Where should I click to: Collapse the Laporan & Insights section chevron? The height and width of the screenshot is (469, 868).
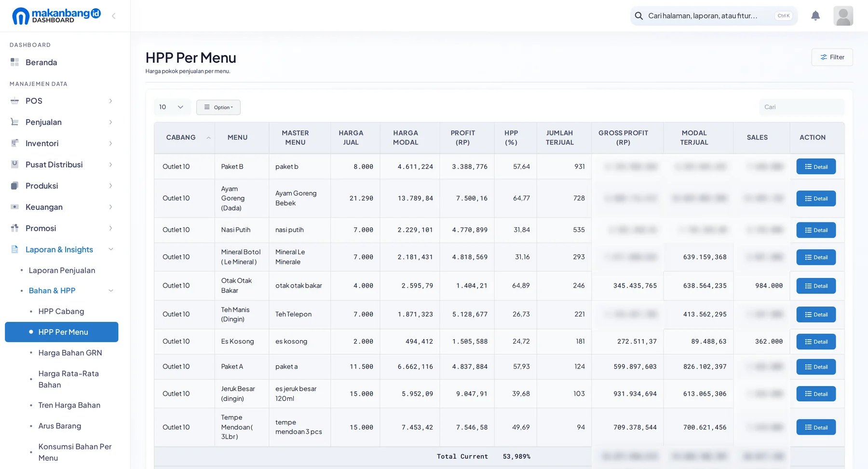click(110, 249)
